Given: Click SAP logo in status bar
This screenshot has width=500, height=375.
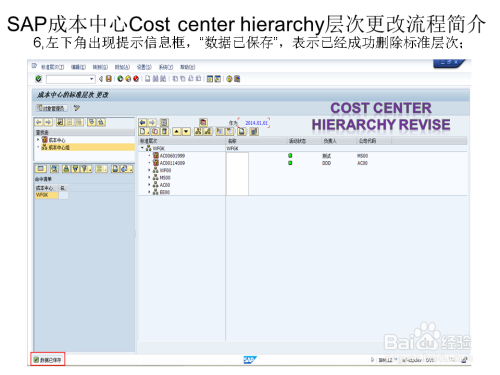Looking at the screenshot, I should (250, 360).
